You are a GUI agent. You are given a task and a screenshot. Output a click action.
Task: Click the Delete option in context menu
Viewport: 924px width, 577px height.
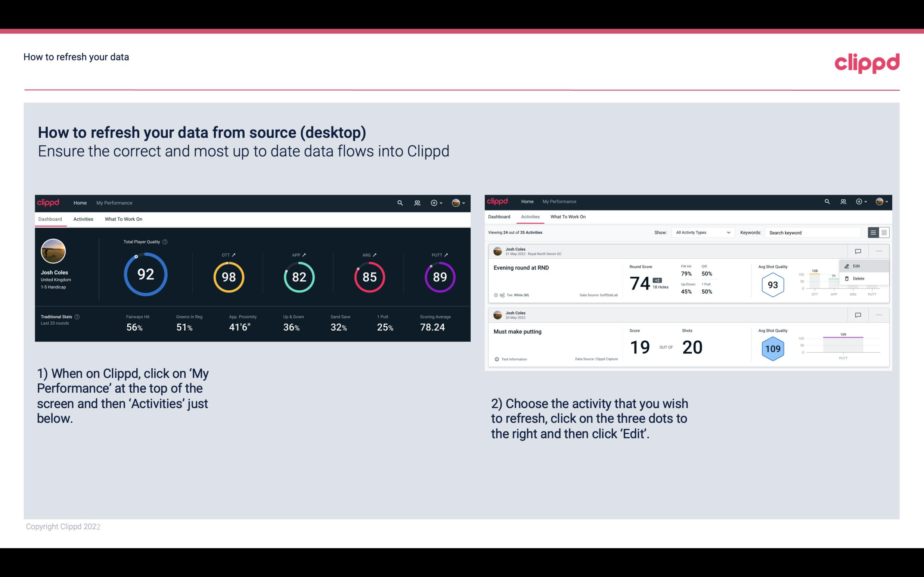pyautogui.click(x=859, y=278)
